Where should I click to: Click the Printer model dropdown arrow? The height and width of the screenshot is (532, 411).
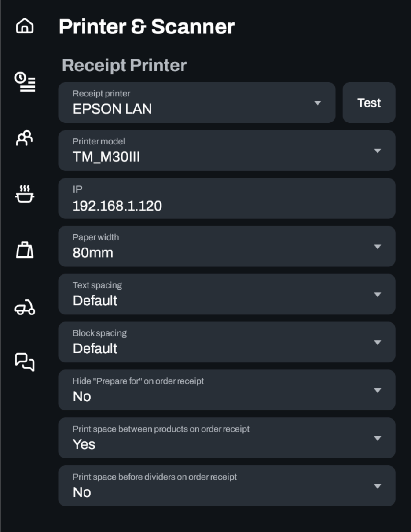click(x=377, y=151)
